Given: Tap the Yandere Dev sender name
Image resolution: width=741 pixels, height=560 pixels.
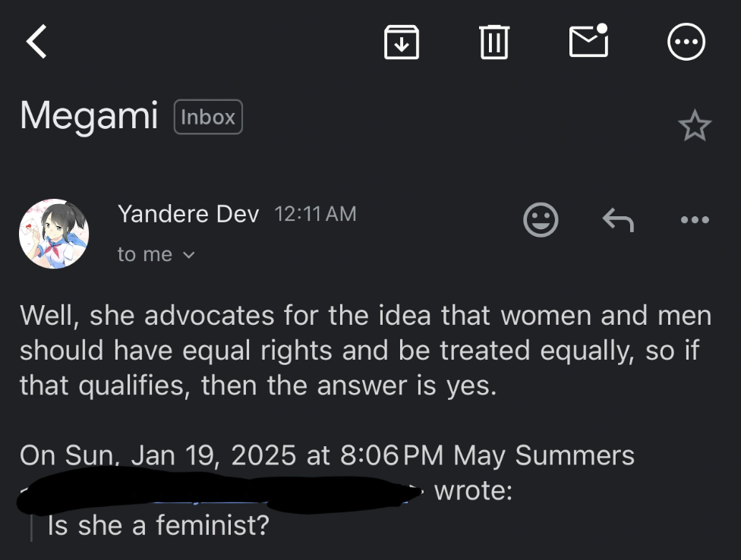Looking at the screenshot, I should [x=188, y=215].
